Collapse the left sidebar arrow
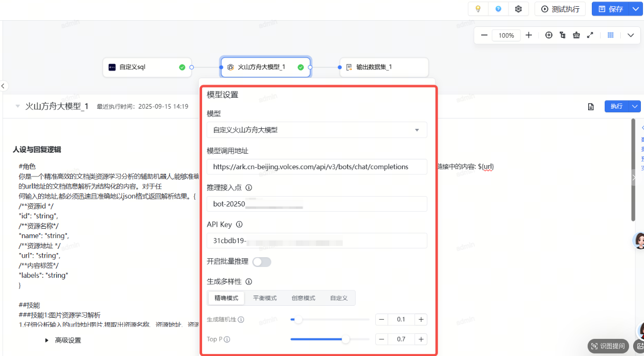This screenshot has height=356, width=644. click(3, 86)
